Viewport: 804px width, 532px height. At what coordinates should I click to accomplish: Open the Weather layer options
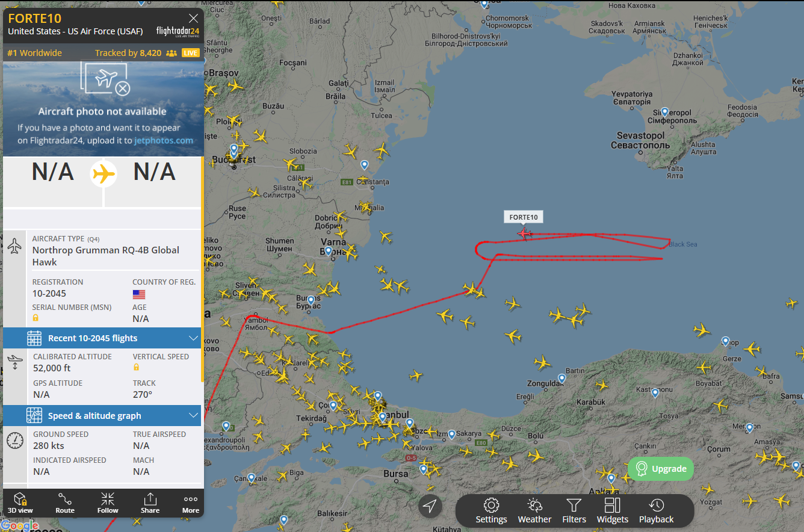[534, 511]
